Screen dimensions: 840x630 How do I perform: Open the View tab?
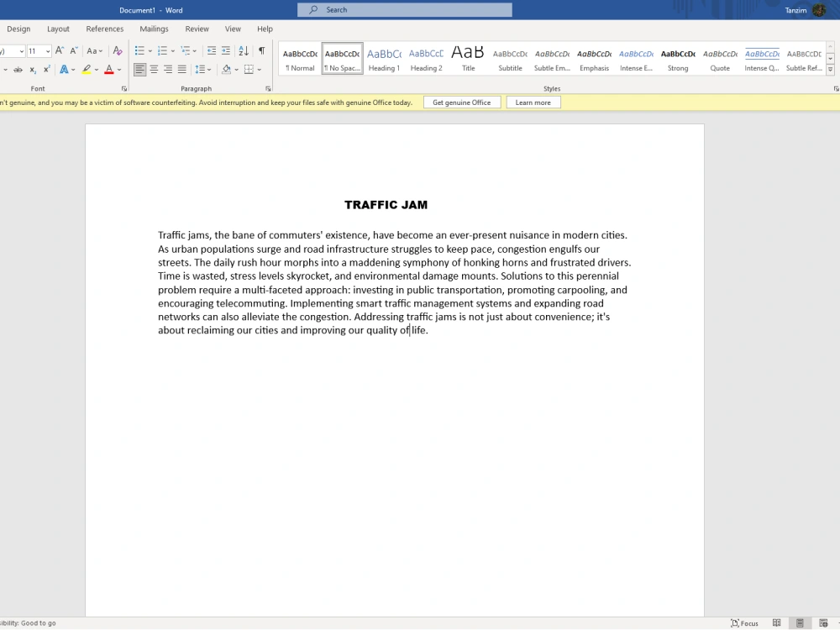[233, 29]
